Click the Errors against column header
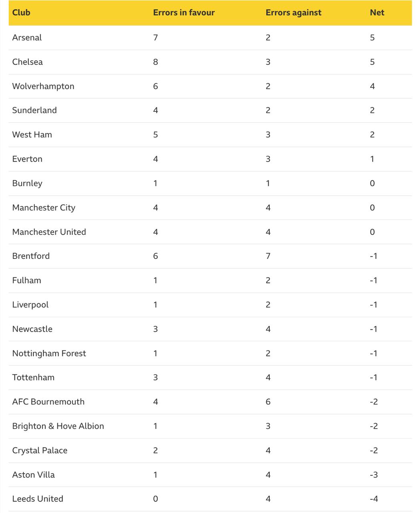 click(293, 12)
